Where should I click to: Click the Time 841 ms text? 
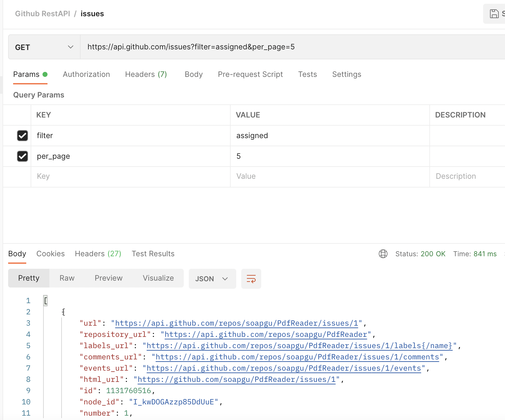pyautogui.click(x=475, y=254)
